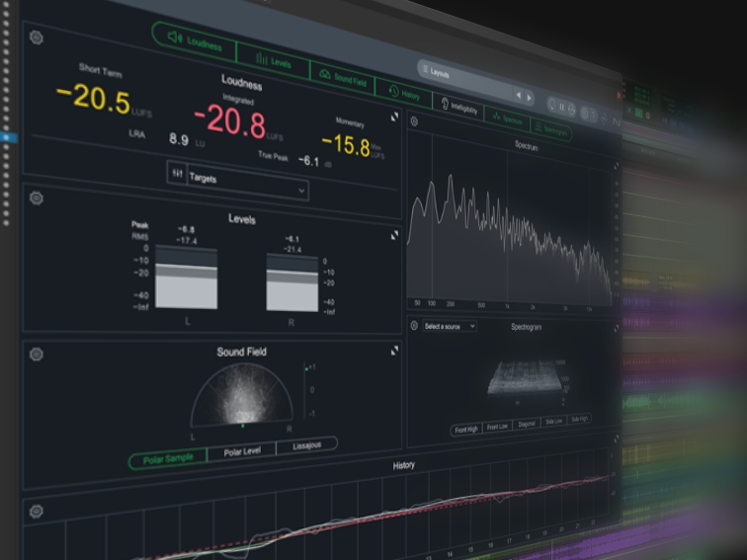Select Side High spectrogram view
Screen dimensions: 747x560
(x=579, y=418)
